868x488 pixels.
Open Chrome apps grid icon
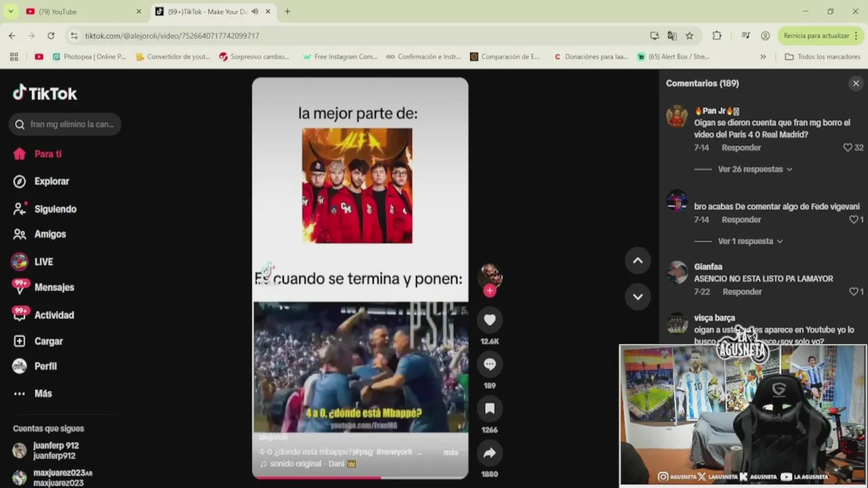tap(14, 57)
